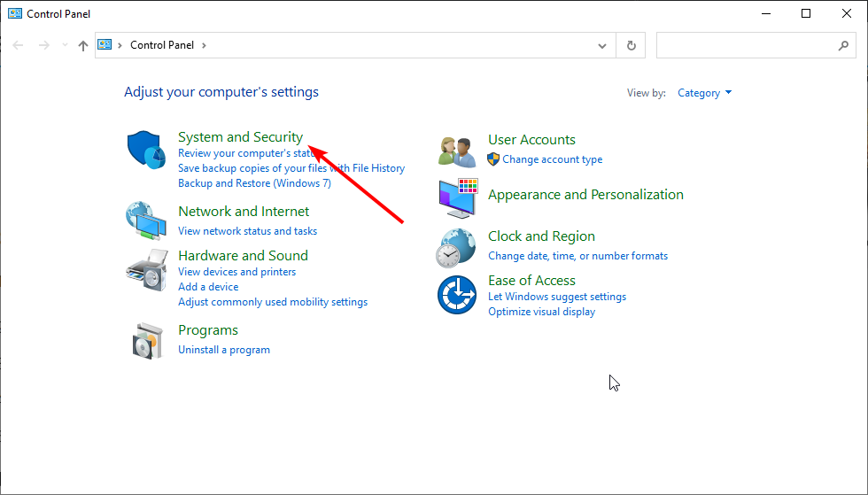The width and height of the screenshot is (868, 495).
Task: Open User Accounts category heading
Action: point(532,140)
